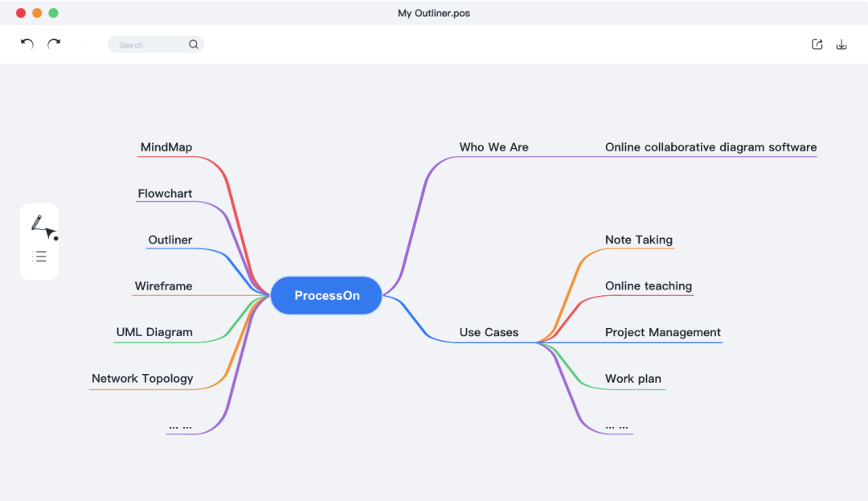This screenshot has width=868, height=501.
Task: Select the MindMap node
Action: [166, 147]
